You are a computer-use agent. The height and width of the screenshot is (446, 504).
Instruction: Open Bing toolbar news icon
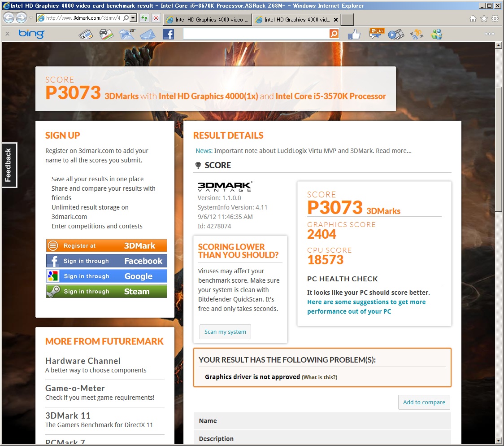click(x=86, y=34)
